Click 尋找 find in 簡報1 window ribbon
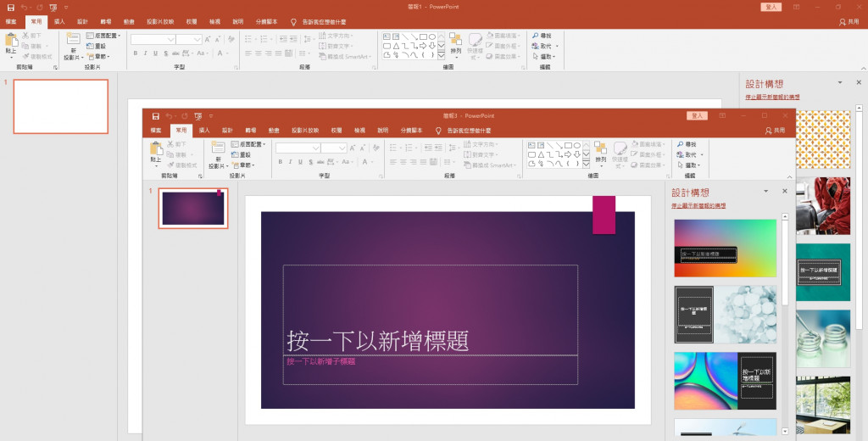 pos(542,36)
